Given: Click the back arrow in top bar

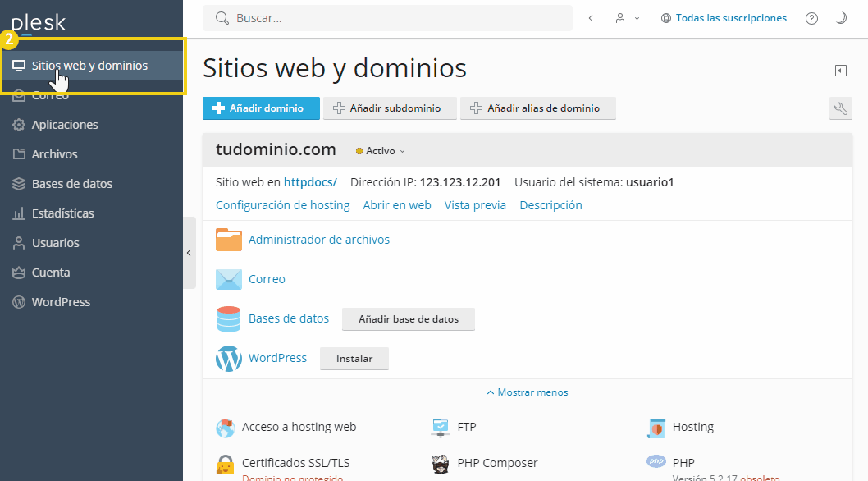Looking at the screenshot, I should pos(591,18).
